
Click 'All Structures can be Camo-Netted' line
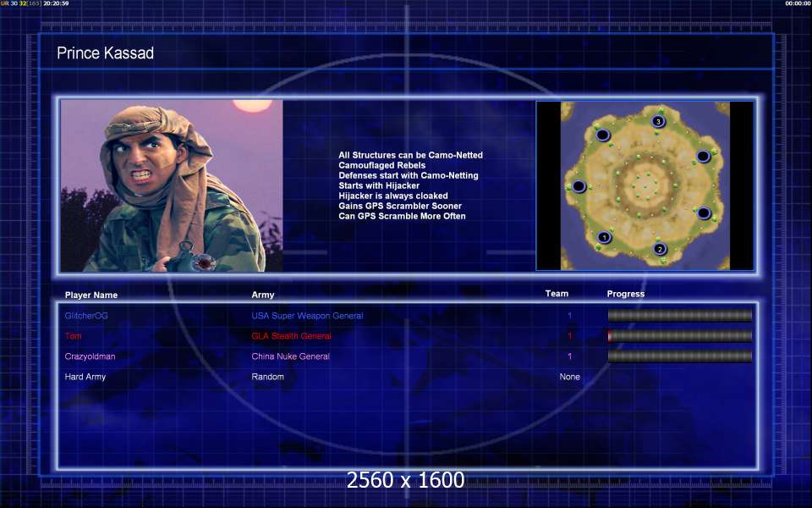411,155
